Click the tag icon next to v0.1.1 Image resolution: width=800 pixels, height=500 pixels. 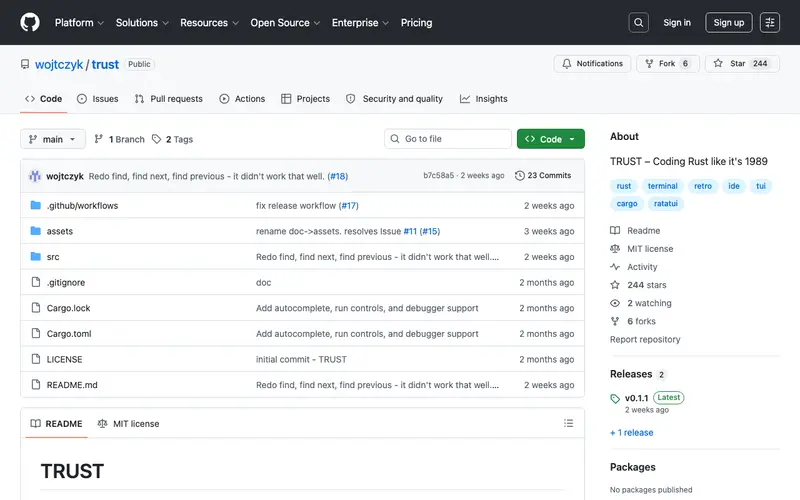click(615, 398)
